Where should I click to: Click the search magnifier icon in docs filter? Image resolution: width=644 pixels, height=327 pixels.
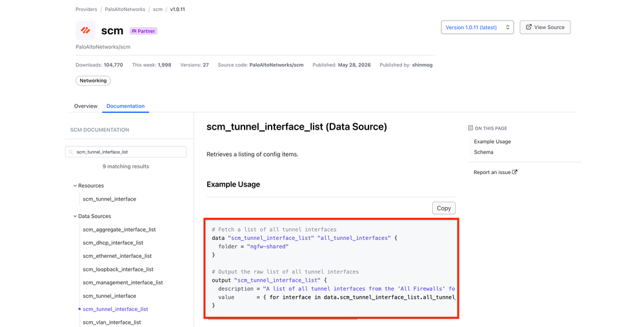(x=71, y=152)
